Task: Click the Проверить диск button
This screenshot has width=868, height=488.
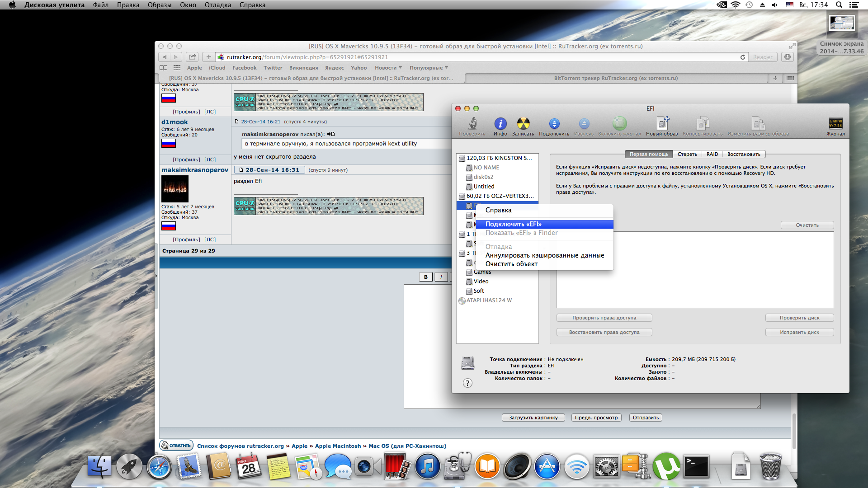Action: tap(799, 318)
